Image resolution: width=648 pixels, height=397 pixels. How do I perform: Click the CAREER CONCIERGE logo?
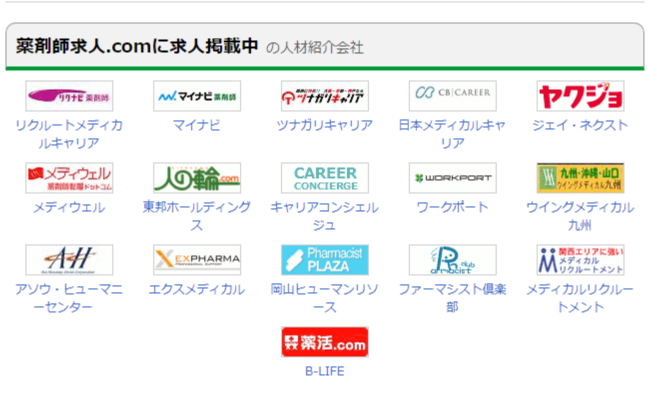pyautogui.click(x=325, y=178)
